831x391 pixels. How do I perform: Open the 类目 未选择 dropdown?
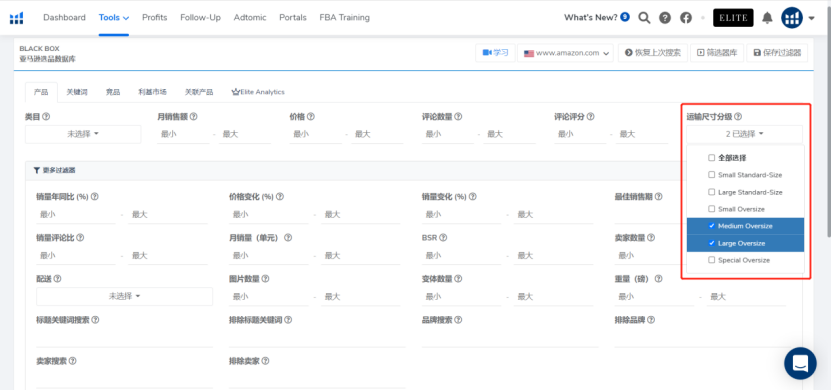click(83, 134)
